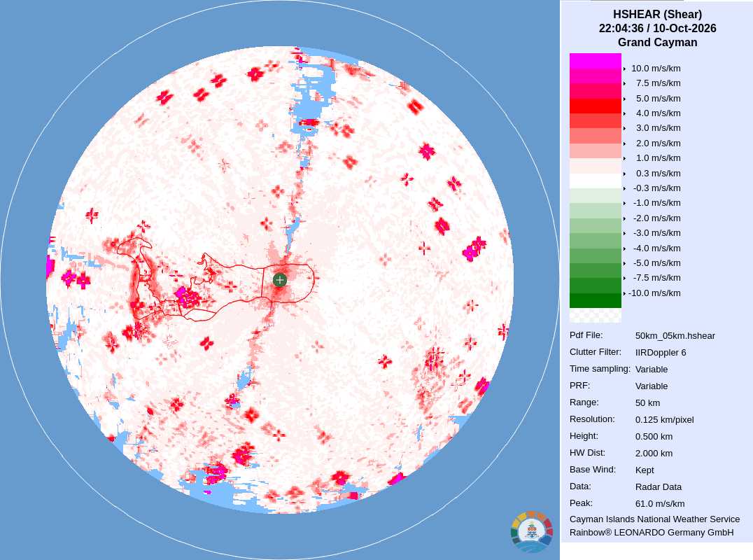Pick the darkest green swatch ending the legend
753x560 pixels.
pyautogui.click(x=595, y=300)
